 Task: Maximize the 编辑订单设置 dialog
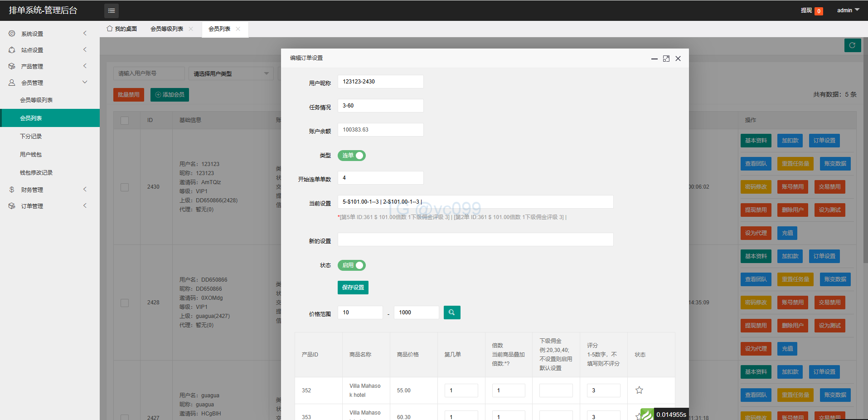pyautogui.click(x=666, y=59)
